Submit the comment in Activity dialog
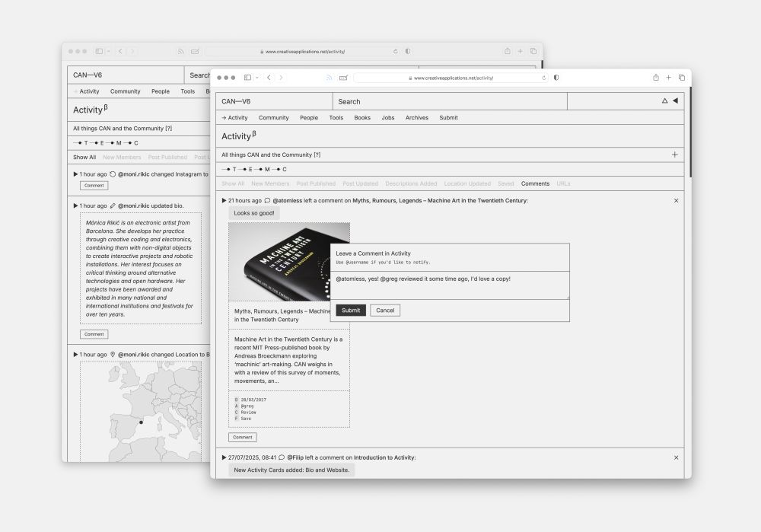 pos(350,311)
